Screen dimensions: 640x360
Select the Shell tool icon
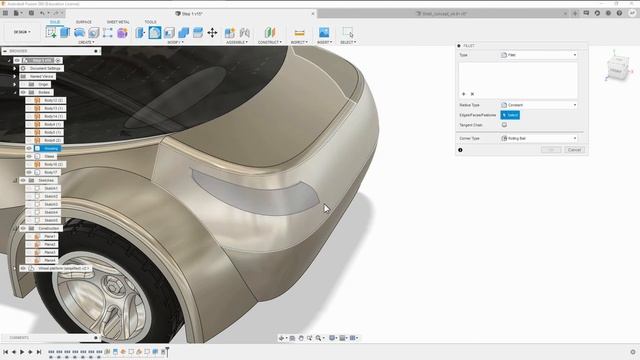[x=169, y=32]
